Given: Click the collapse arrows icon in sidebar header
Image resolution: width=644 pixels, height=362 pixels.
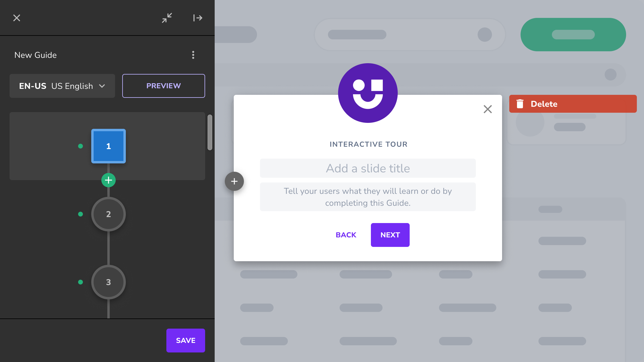Looking at the screenshot, I should pyautogui.click(x=167, y=18).
